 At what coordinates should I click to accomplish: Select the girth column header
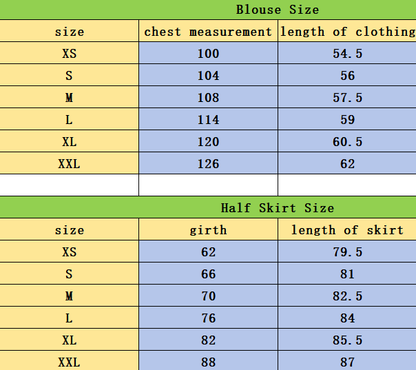[208, 229]
